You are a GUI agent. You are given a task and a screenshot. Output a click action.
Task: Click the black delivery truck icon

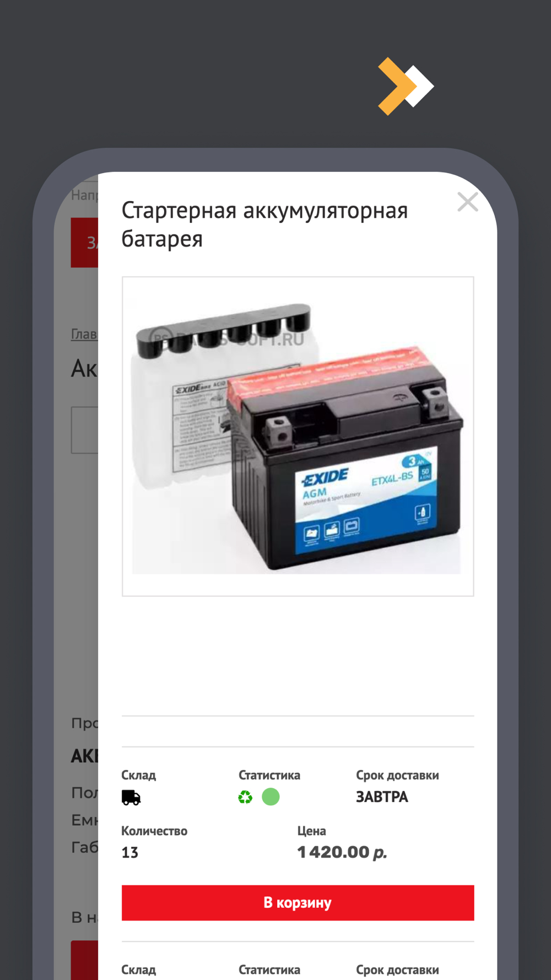click(131, 798)
